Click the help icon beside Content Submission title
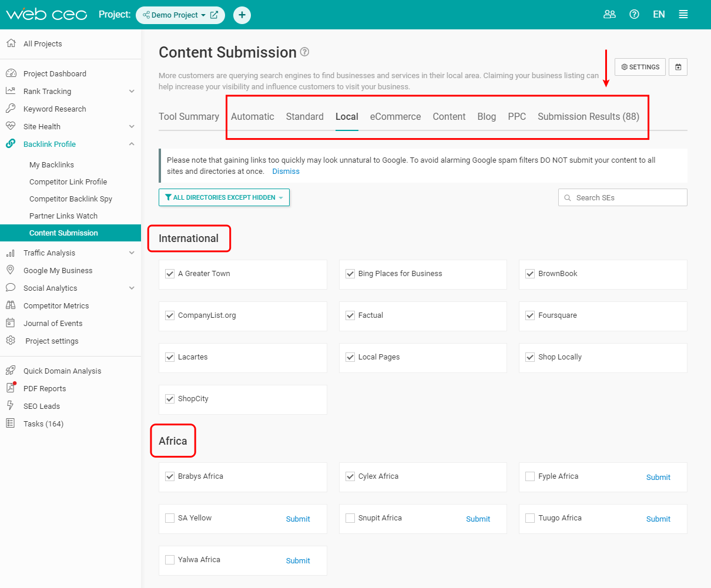 coord(304,52)
